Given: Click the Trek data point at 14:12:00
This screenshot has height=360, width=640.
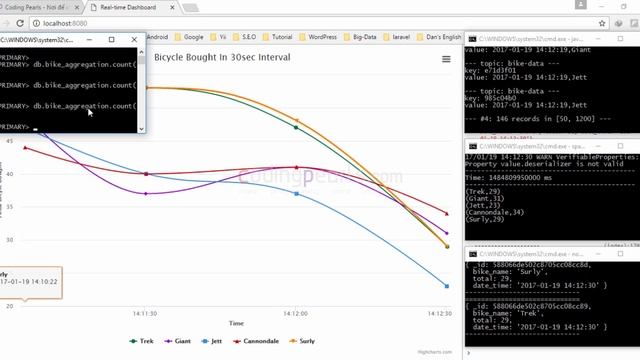Looking at the screenshot, I should pyautogui.click(x=296, y=128).
